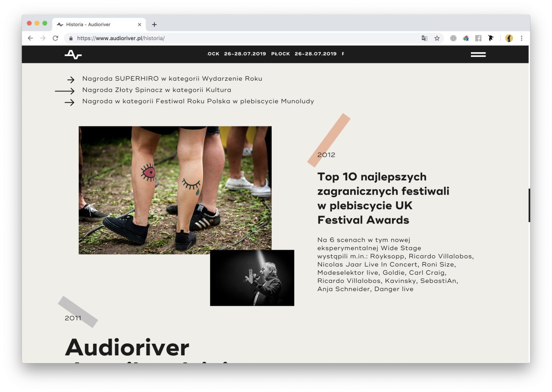Click the black and white singer photo

coord(252,278)
